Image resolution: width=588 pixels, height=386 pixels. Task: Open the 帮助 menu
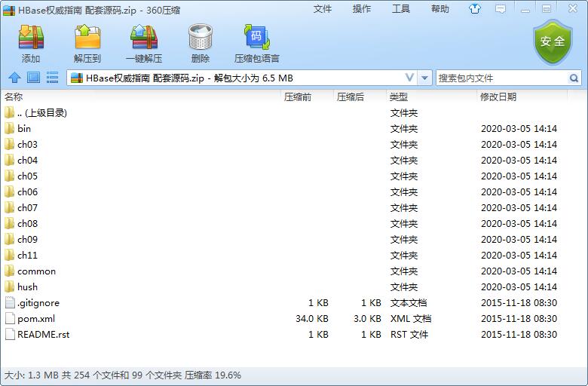(x=440, y=9)
